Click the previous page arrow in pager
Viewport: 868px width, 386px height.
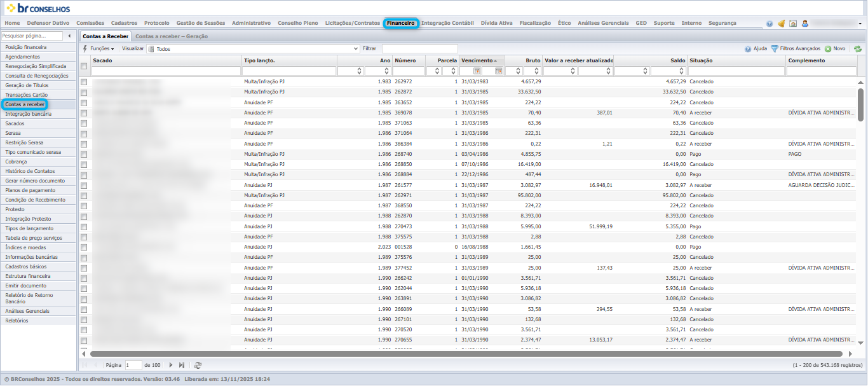pos(96,365)
